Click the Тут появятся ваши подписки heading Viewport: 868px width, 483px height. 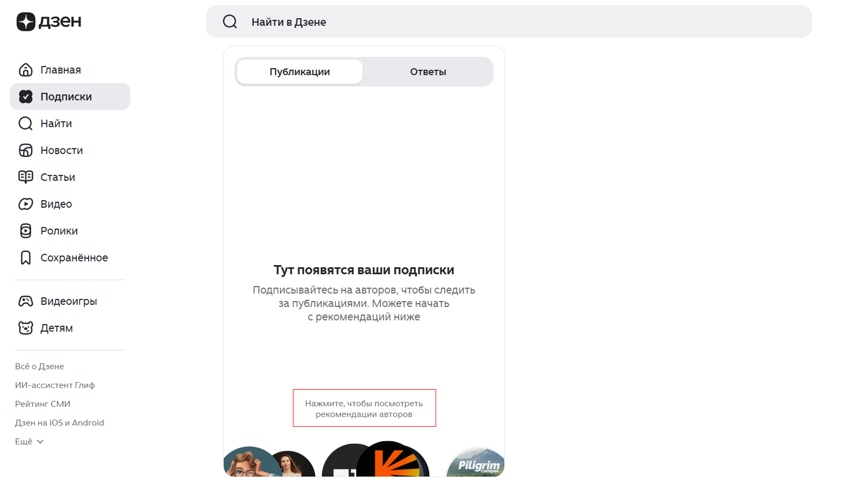(x=364, y=270)
